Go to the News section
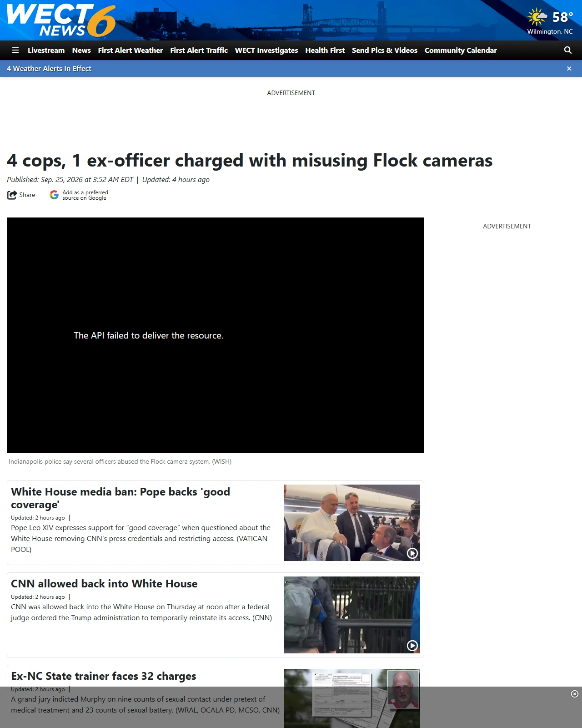The width and height of the screenshot is (582, 728). (x=81, y=51)
